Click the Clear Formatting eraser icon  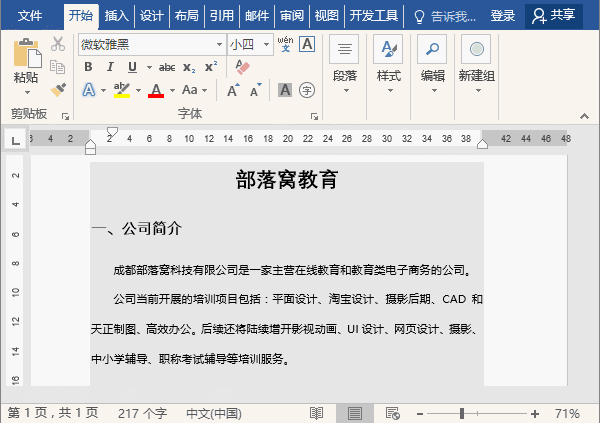[242, 67]
